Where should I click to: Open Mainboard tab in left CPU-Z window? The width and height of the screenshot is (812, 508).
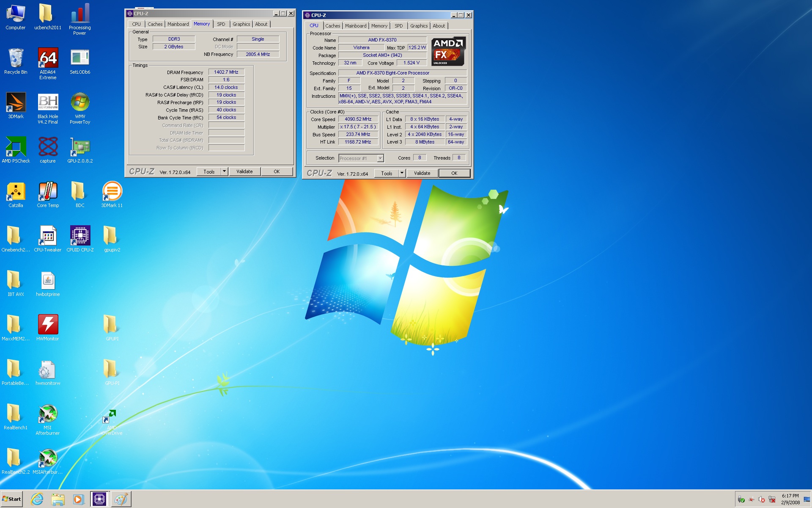(178, 24)
